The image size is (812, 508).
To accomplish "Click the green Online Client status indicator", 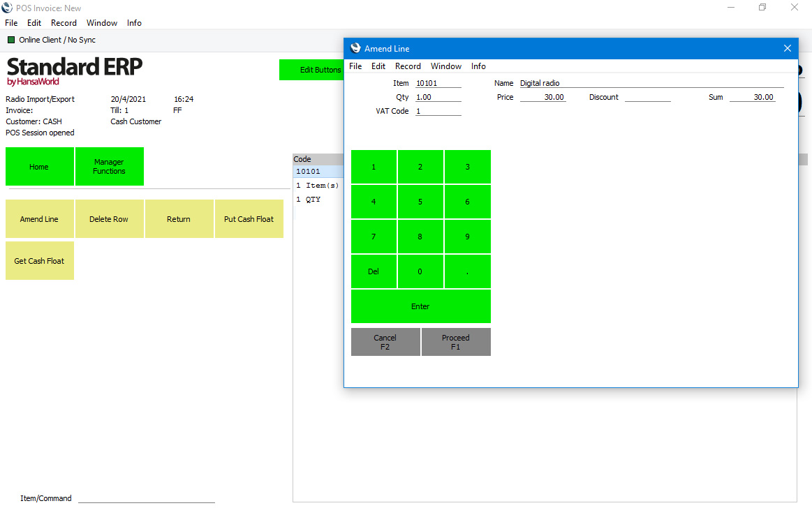I will click(11, 40).
